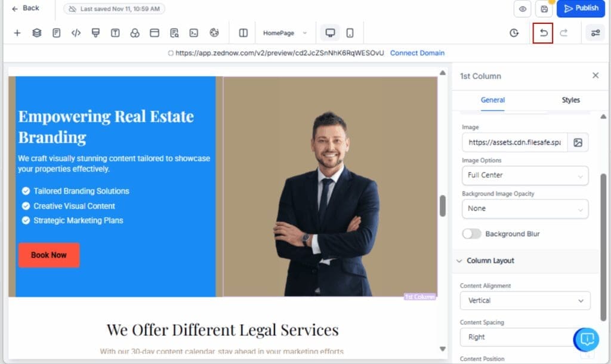Open the Content Alignment dropdown

[x=524, y=301]
